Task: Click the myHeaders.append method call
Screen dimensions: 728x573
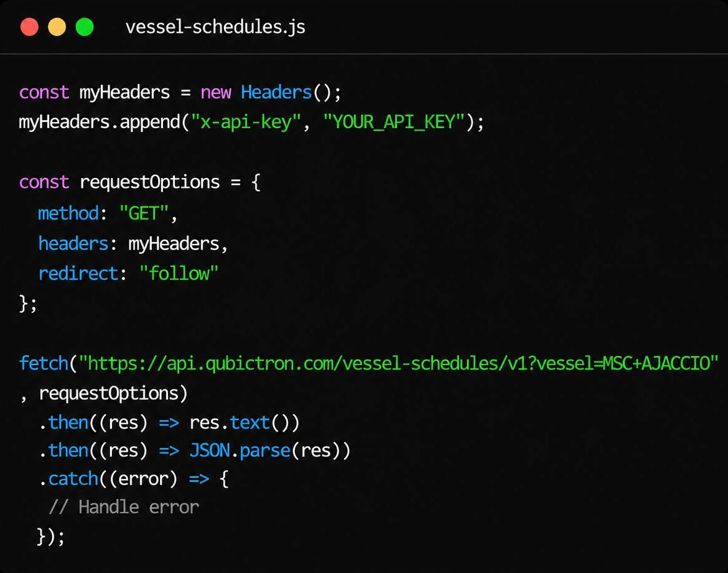Action: point(99,122)
